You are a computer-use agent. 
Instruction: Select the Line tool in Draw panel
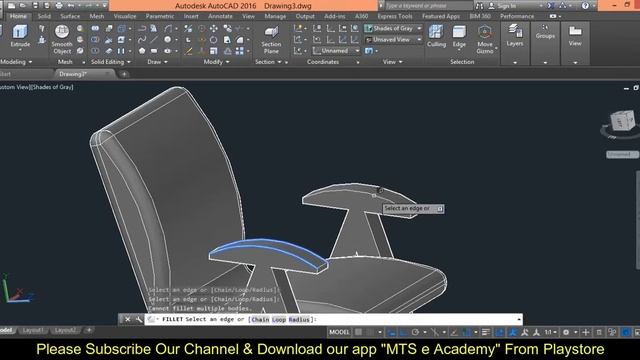tap(154, 40)
